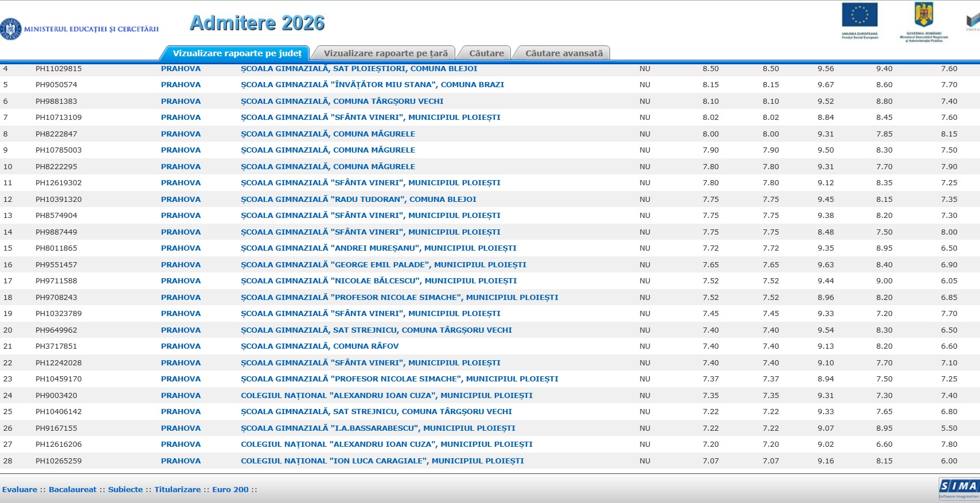
Task: Select candidate code PH10713109
Action: pyautogui.click(x=58, y=117)
